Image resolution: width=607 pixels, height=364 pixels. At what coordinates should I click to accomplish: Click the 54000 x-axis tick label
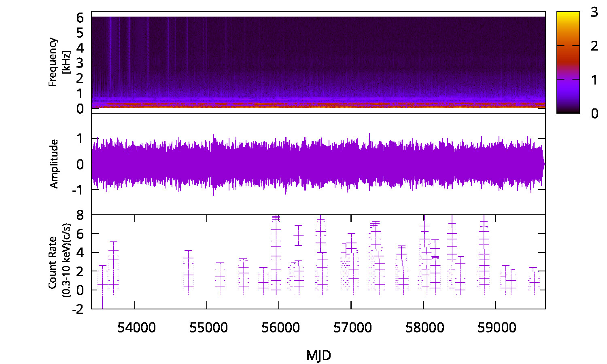(x=136, y=328)
